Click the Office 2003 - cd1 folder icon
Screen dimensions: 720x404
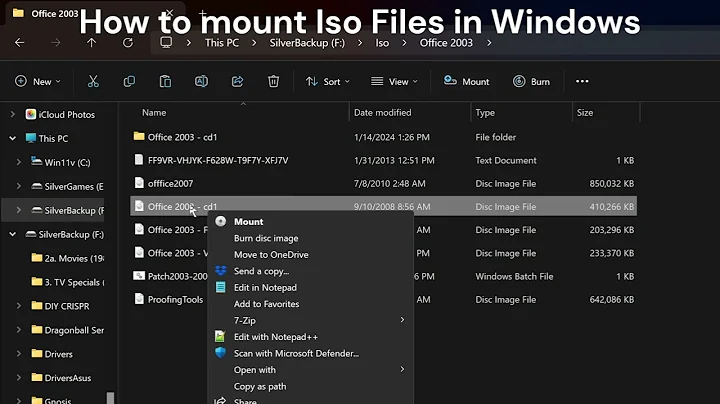(x=139, y=136)
